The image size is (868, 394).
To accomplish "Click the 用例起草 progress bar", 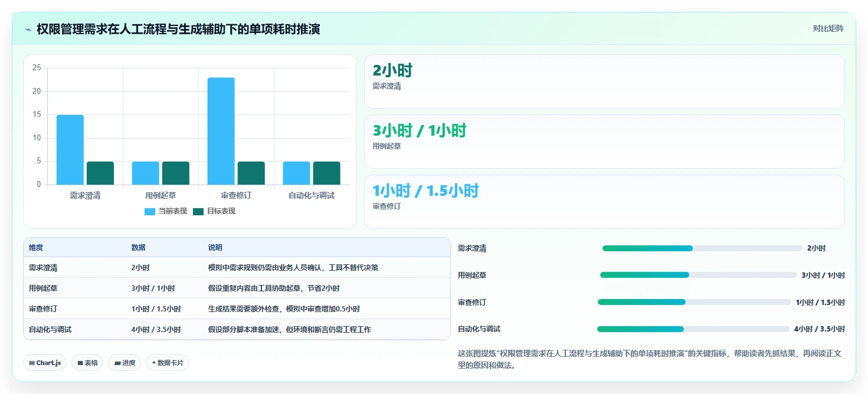I will (x=699, y=275).
